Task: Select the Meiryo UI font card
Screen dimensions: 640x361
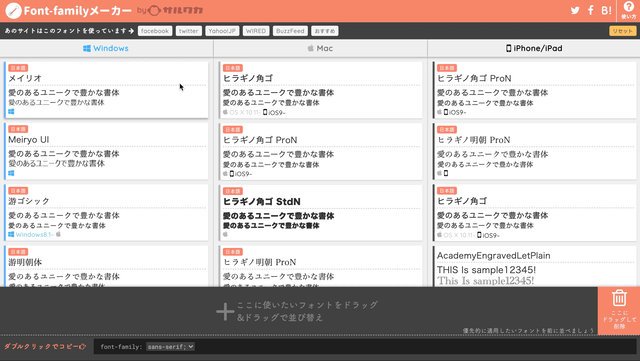Action: (106, 152)
